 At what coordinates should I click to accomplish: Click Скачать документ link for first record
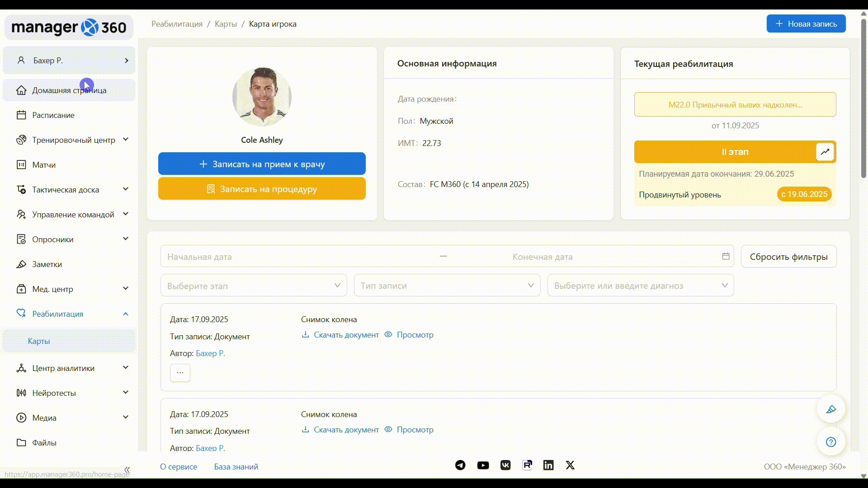tap(346, 335)
